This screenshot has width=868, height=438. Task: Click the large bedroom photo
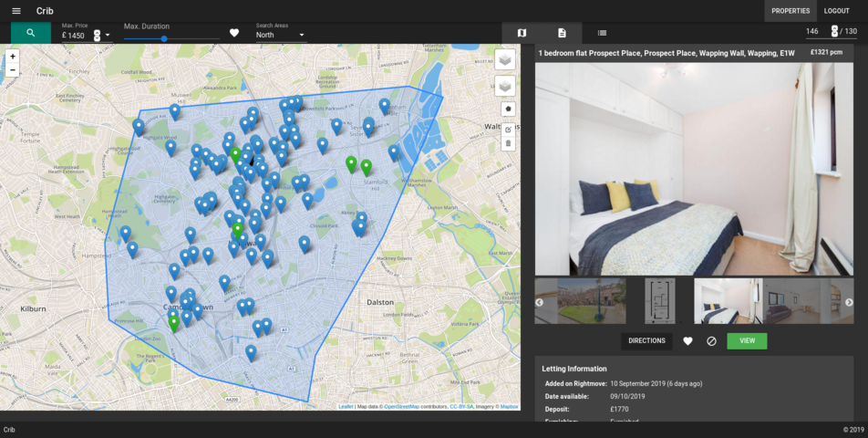click(x=694, y=169)
